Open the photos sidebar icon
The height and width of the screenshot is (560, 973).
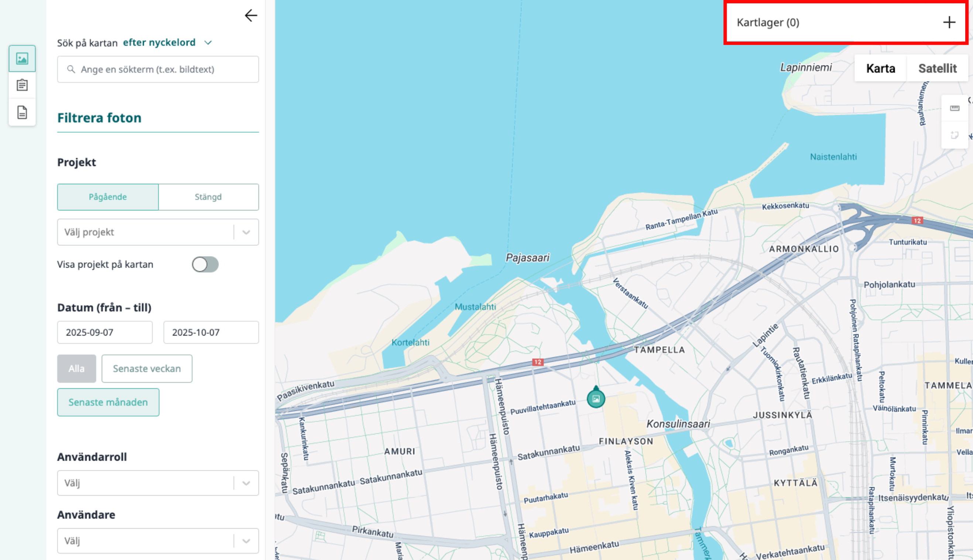22,58
